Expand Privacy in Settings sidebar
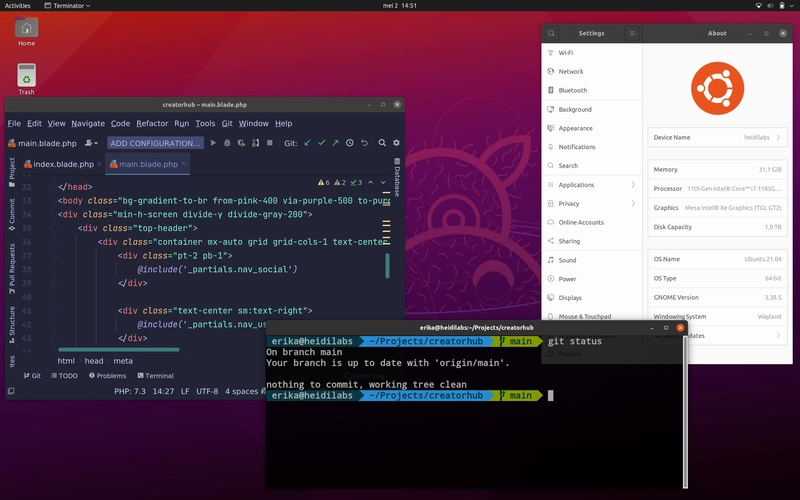This screenshot has height=500, width=800. (591, 204)
